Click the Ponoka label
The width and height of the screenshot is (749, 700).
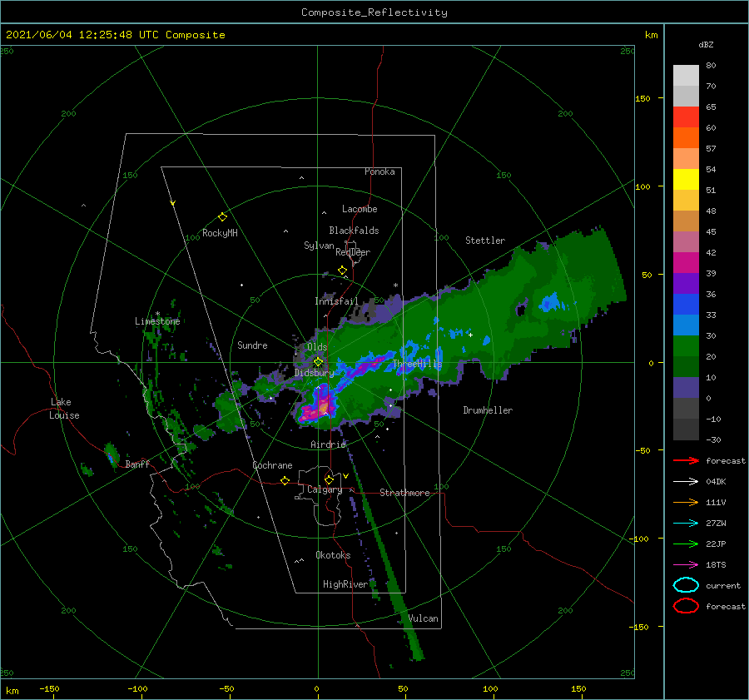379,171
